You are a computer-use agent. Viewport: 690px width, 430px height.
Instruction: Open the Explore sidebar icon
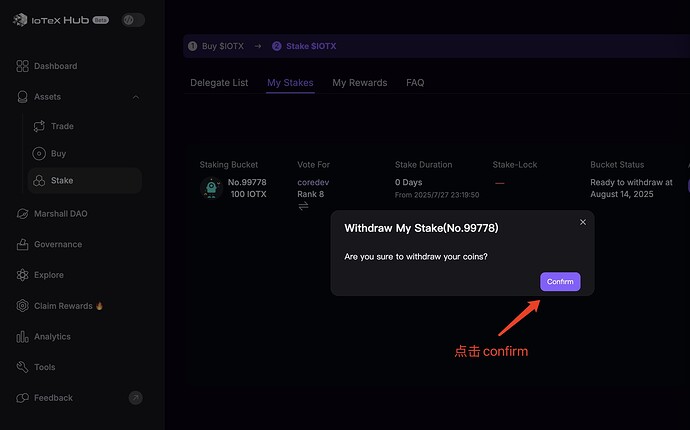[x=23, y=275]
